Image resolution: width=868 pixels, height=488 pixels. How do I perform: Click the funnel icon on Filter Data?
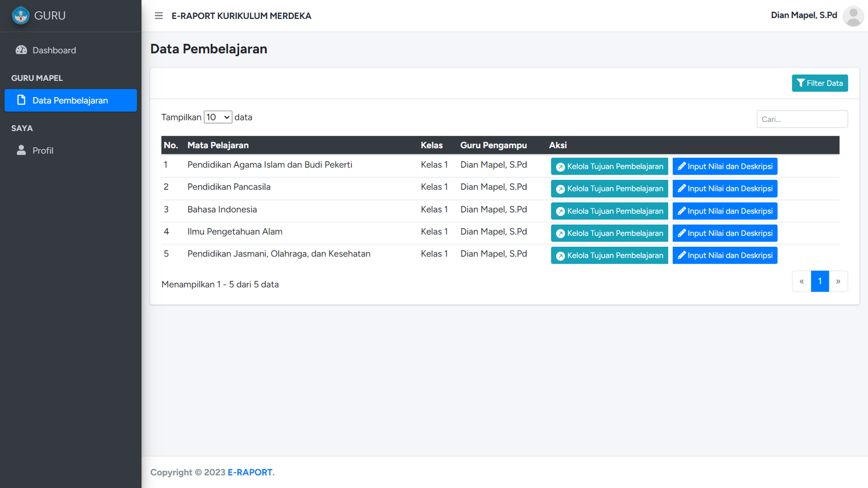[801, 83]
